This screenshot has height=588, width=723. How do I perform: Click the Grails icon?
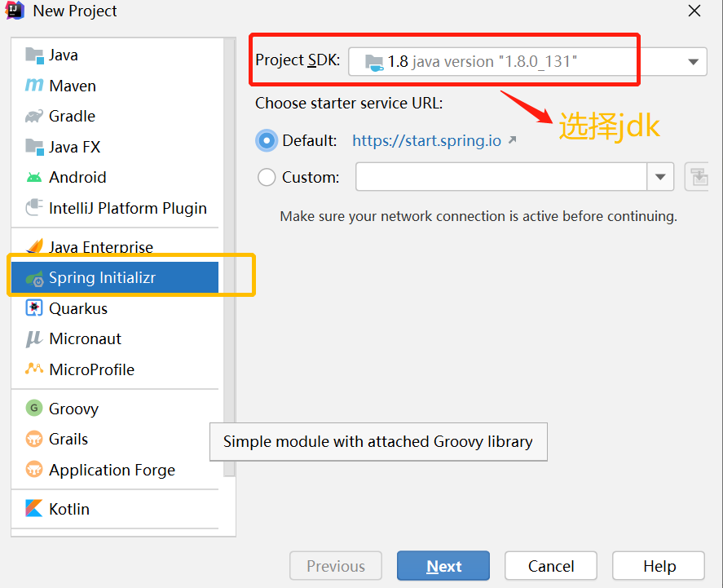pyautogui.click(x=34, y=439)
